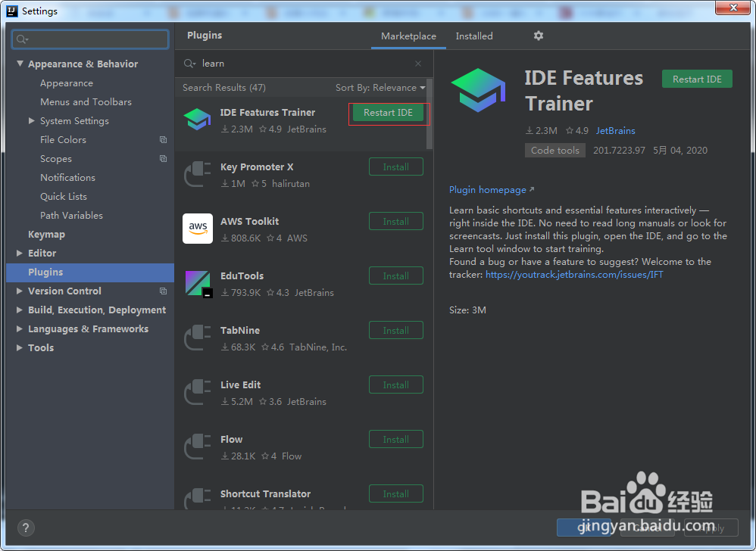This screenshot has height=551, width=756.
Task: Open File Colors settings
Action: pyautogui.click(x=63, y=140)
